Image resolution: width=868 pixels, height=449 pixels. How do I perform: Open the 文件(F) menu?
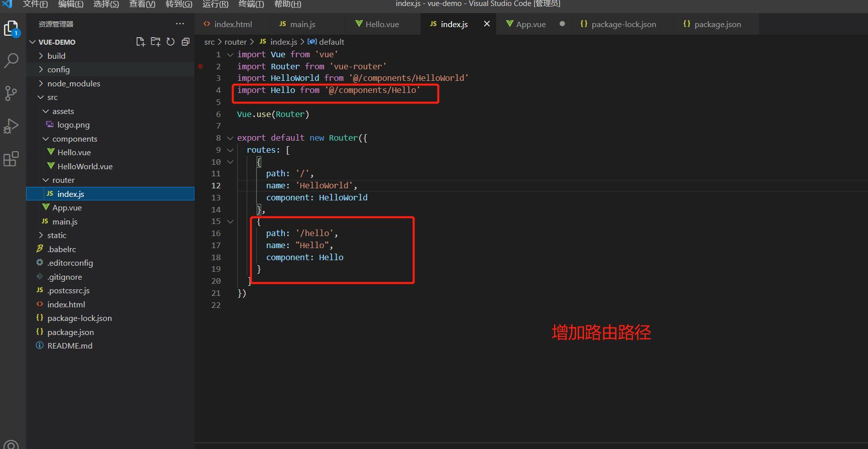(x=35, y=4)
